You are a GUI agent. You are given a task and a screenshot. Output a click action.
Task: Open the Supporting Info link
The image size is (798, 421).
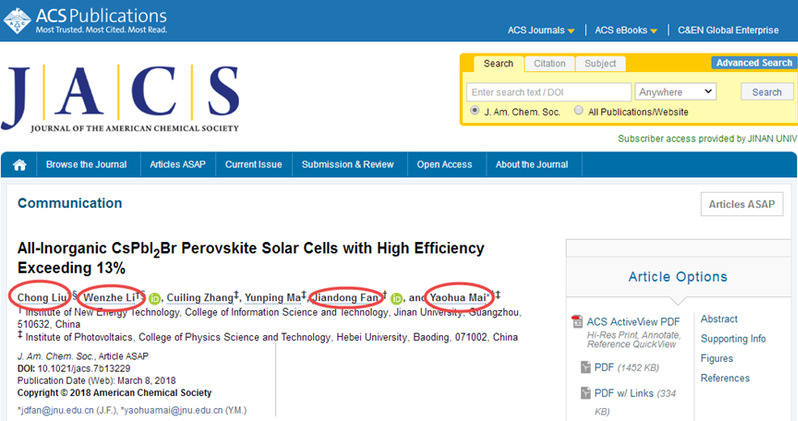point(733,339)
